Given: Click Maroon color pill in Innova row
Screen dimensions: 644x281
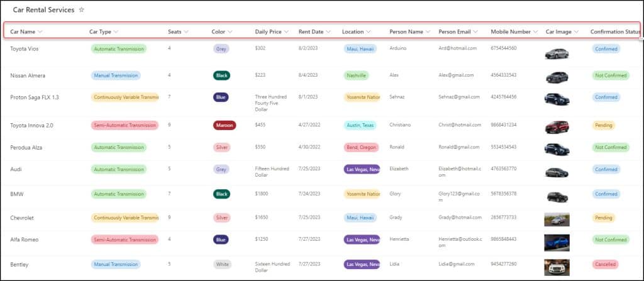Looking at the screenshot, I should coord(225,125).
